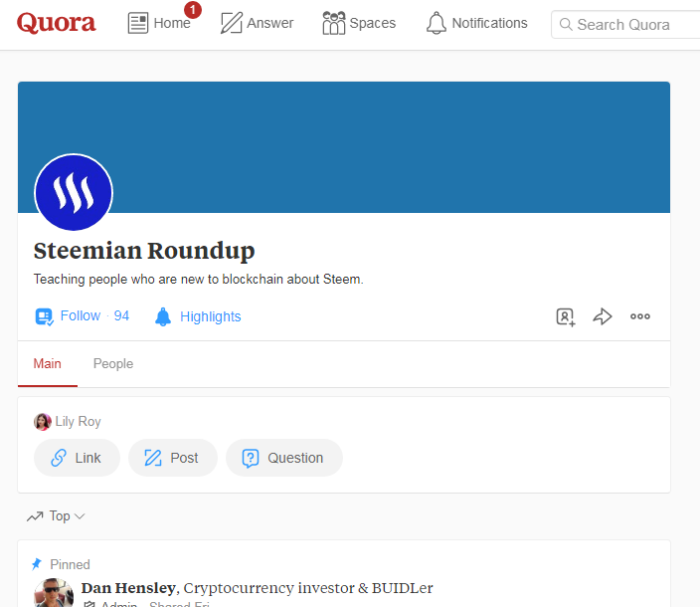Click the invite people icon
700x607 pixels.
[x=566, y=316]
